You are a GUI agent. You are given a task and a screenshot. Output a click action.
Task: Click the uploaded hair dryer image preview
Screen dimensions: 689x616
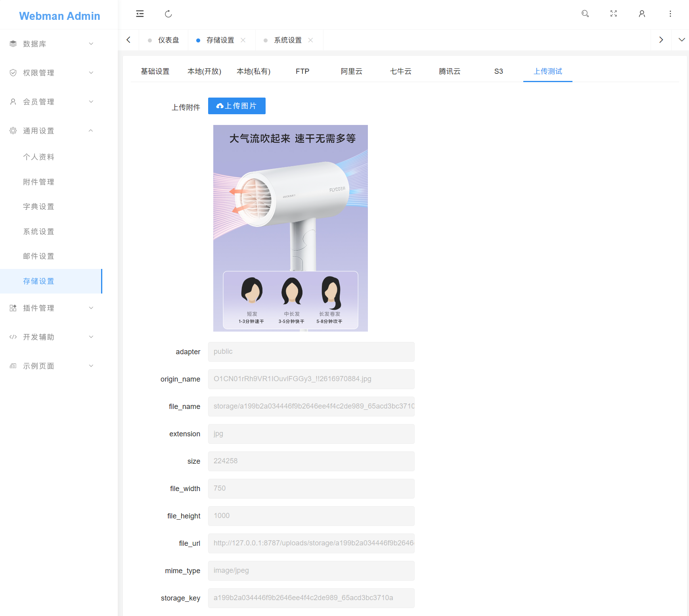291,228
